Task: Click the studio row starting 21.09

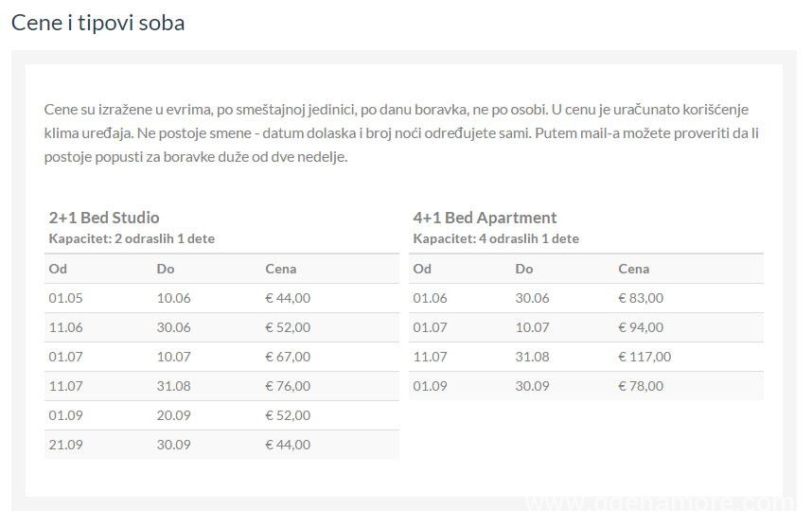Action: click(221, 445)
